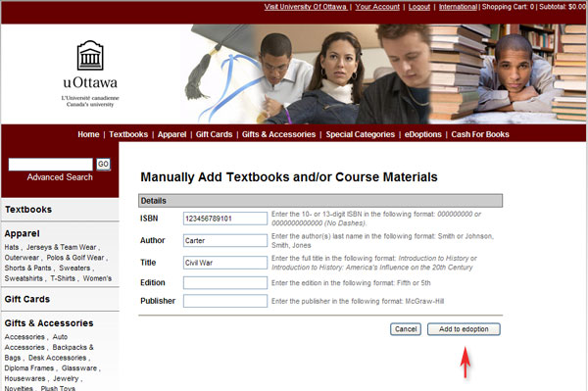Open Special Categories navigation item

tap(361, 134)
